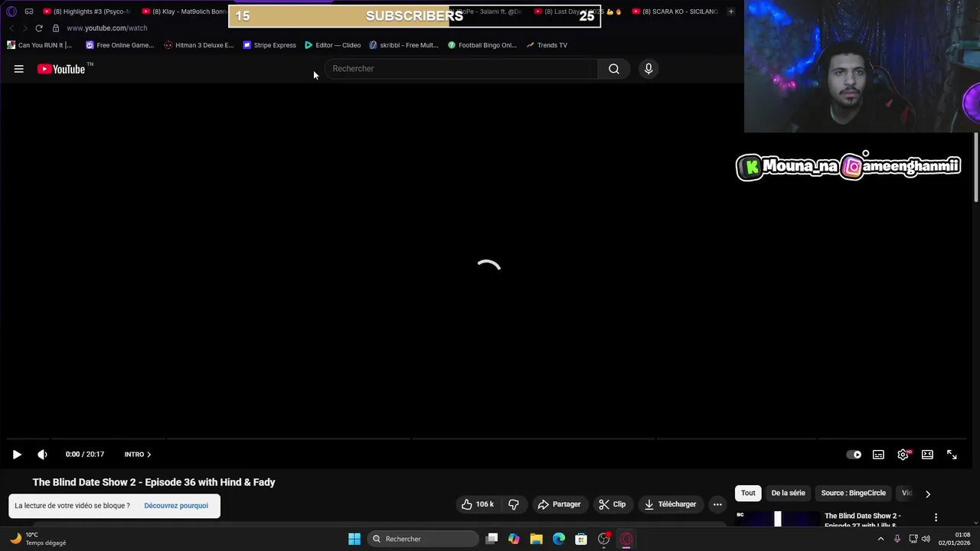This screenshot has height=551, width=980.
Task: Switch to theater mode
Action: click(x=927, y=455)
